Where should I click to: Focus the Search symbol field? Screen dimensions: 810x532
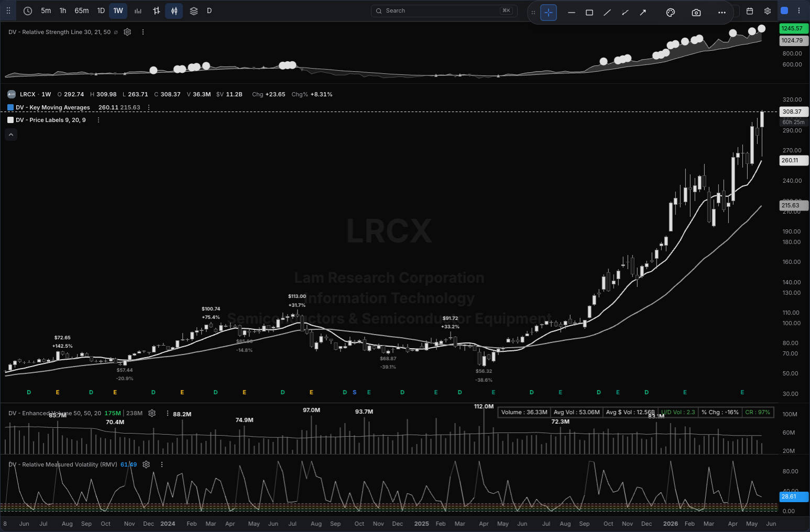pyautogui.click(x=444, y=10)
